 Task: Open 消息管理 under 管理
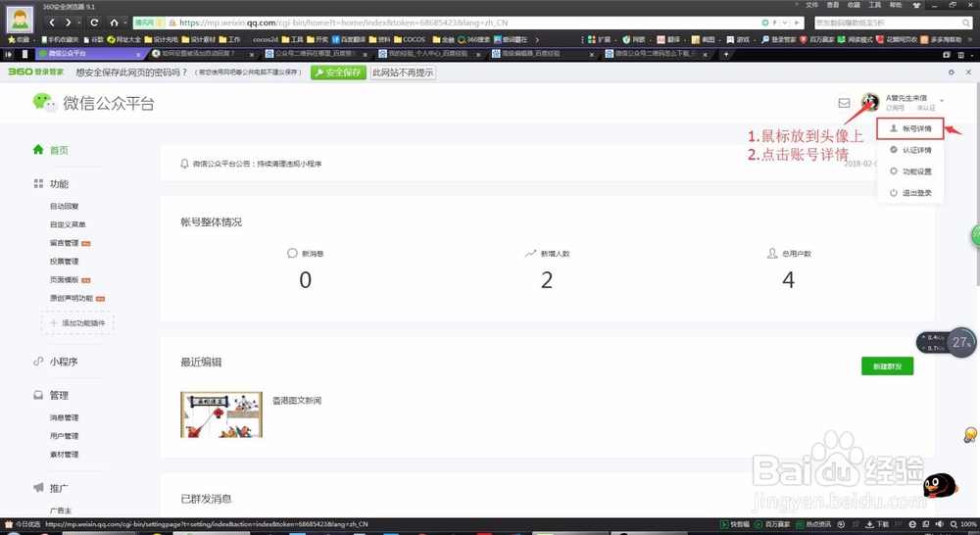click(x=65, y=417)
